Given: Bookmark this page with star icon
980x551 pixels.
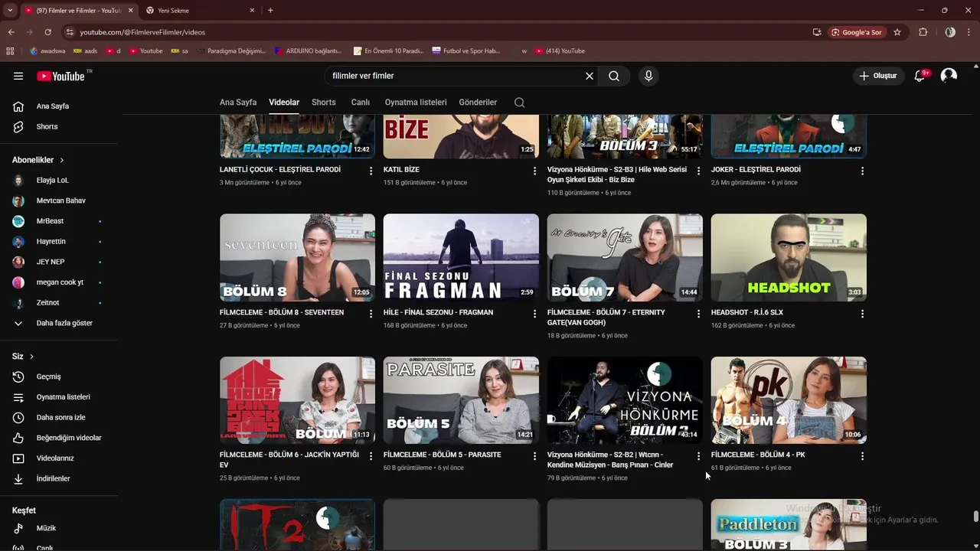Looking at the screenshot, I should pos(897,32).
